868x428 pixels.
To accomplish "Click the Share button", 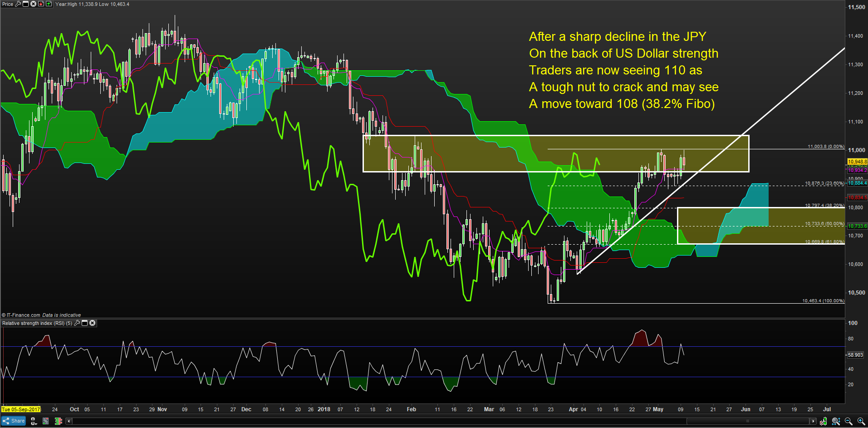I will pyautogui.click(x=14, y=421).
